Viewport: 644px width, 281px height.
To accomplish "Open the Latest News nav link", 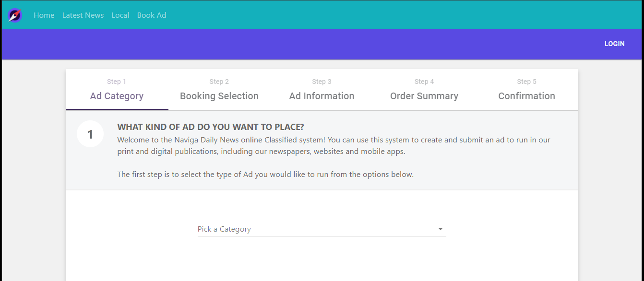I will click(x=83, y=15).
